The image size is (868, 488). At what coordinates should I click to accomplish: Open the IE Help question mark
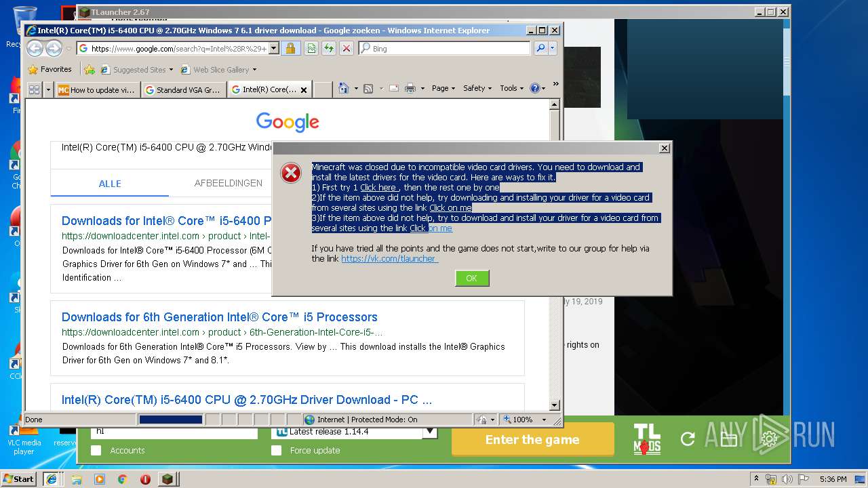pos(534,88)
